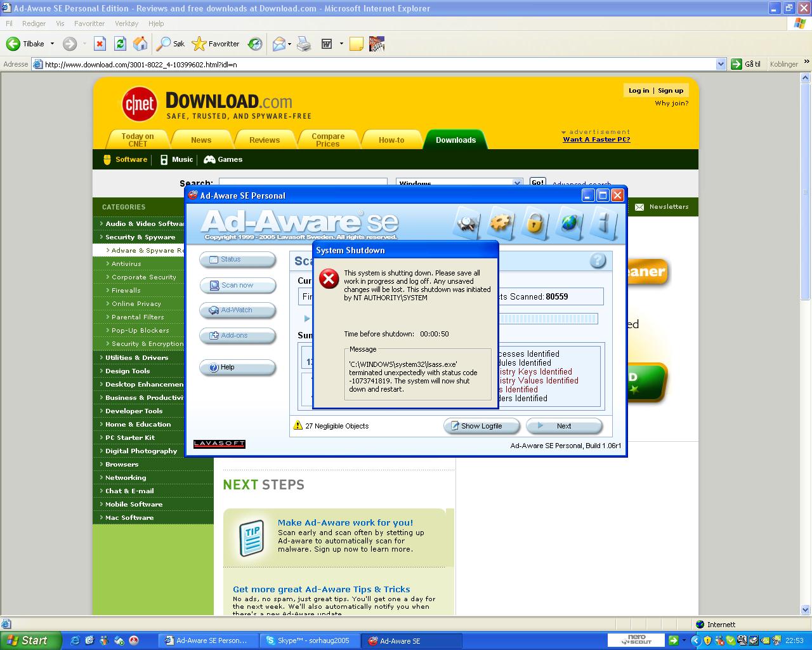Click the IE mail envelope icon

tap(278, 44)
